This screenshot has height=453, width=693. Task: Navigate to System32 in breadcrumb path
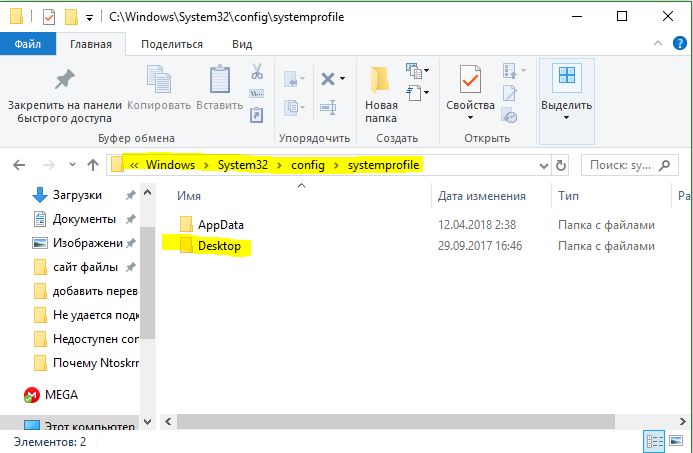coord(243,165)
